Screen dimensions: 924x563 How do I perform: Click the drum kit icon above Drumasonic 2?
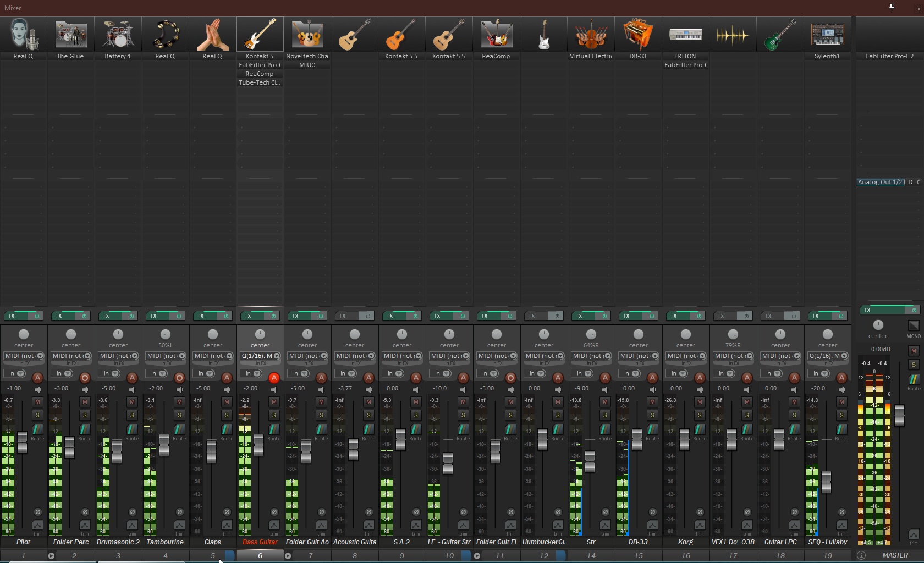pos(118,34)
